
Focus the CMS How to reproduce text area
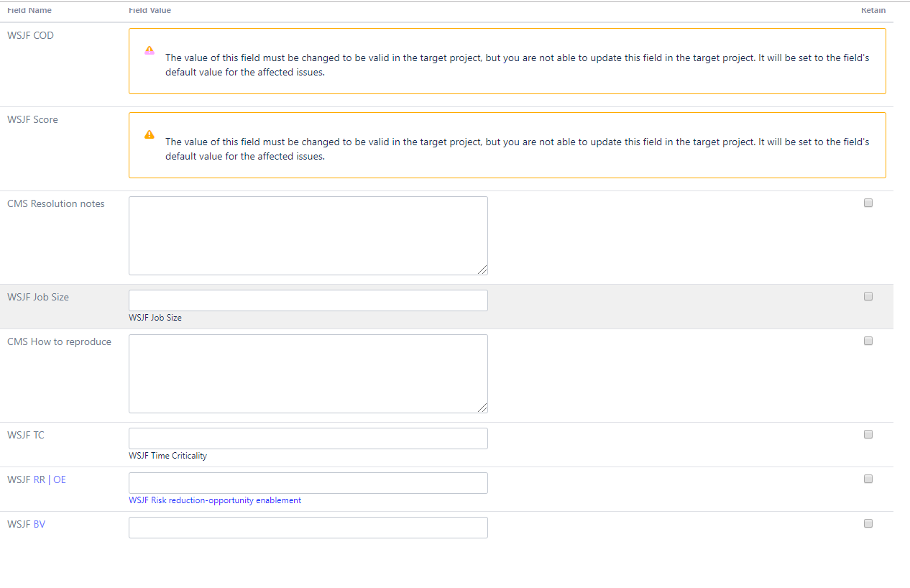coord(308,374)
